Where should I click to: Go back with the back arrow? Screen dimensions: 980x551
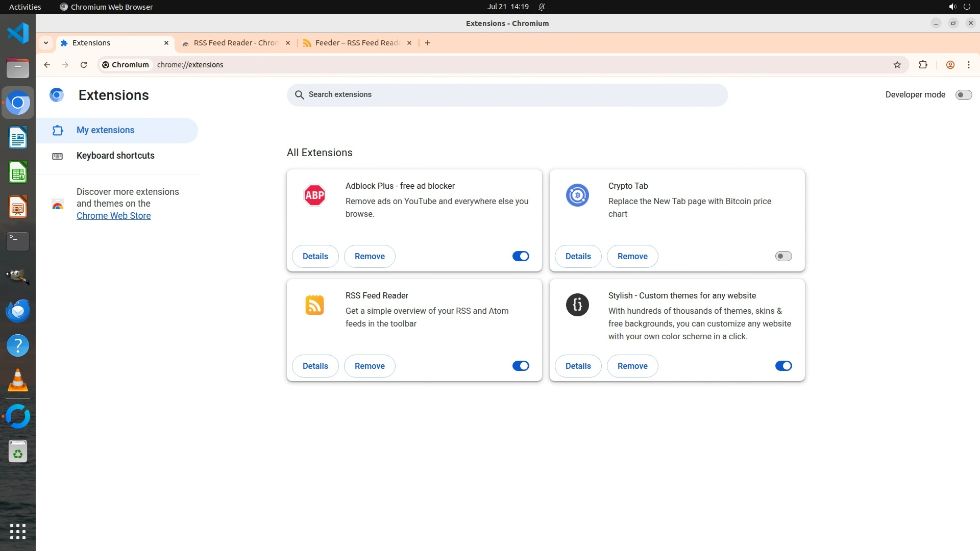(x=47, y=65)
